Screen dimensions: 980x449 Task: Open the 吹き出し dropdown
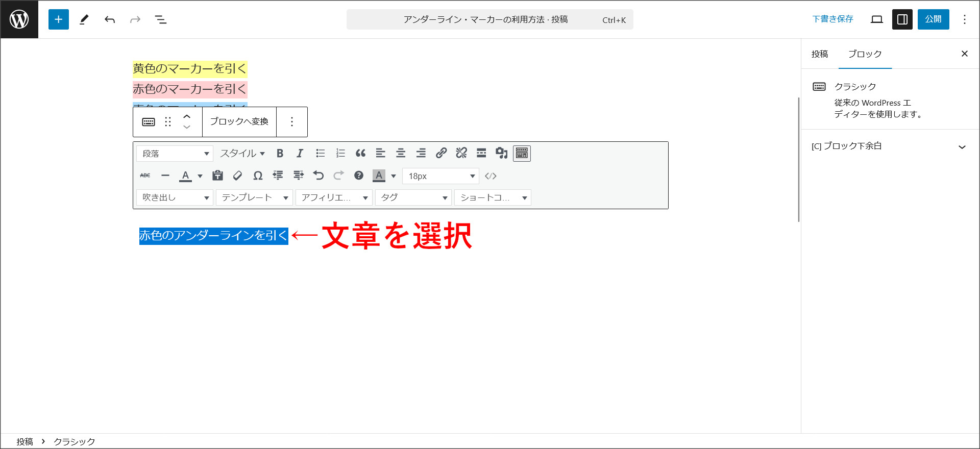click(175, 197)
